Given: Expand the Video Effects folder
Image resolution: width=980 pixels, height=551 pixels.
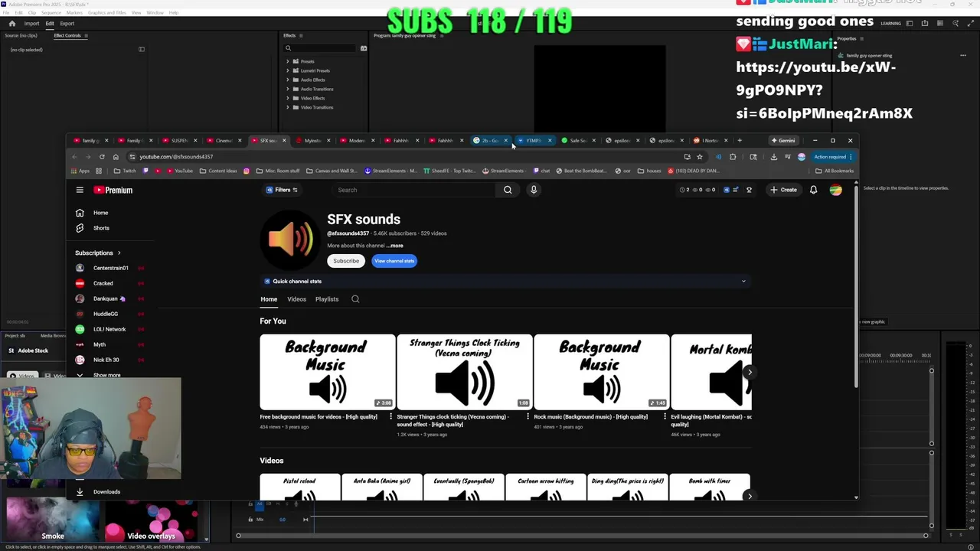Looking at the screenshot, I should pos(288,98).
